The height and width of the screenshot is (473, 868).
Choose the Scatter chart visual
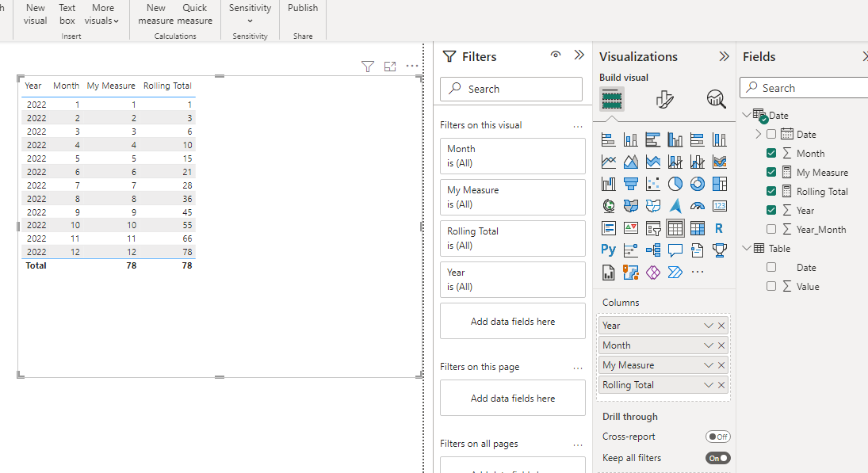[652, 185]
